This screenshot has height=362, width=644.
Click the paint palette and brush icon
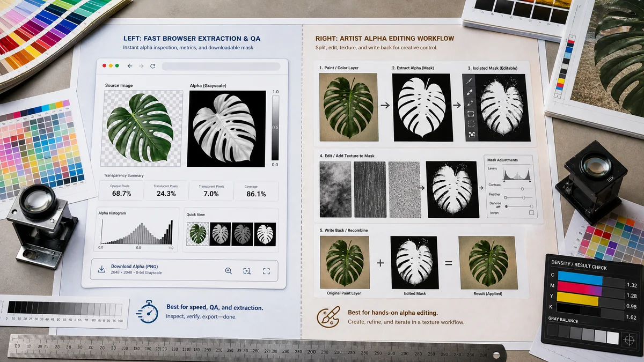pyautogui.click(x=328, y=316)
